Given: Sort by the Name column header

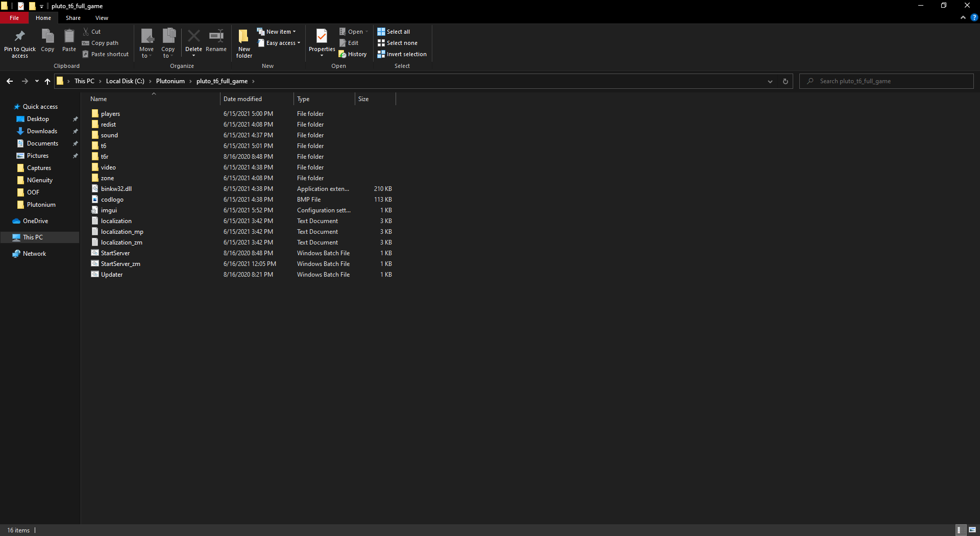Looking at the screenshot, I should (x=153, y=99).
